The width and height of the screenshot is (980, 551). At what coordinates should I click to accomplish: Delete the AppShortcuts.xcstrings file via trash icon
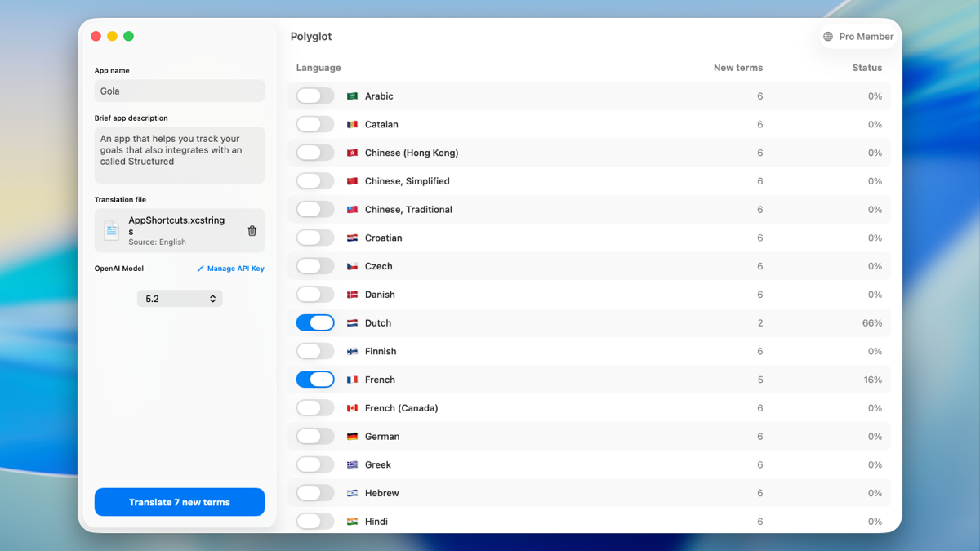click(x=252, y=230)
